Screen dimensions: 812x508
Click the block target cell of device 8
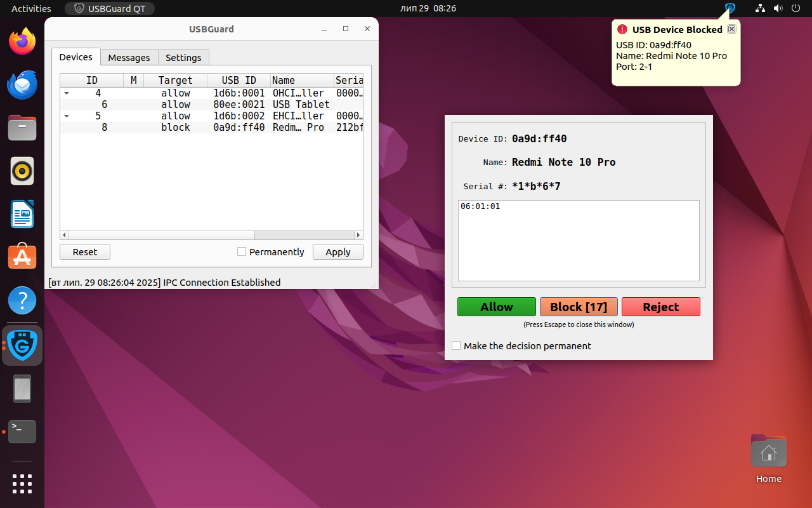click(x=176, y=128)
